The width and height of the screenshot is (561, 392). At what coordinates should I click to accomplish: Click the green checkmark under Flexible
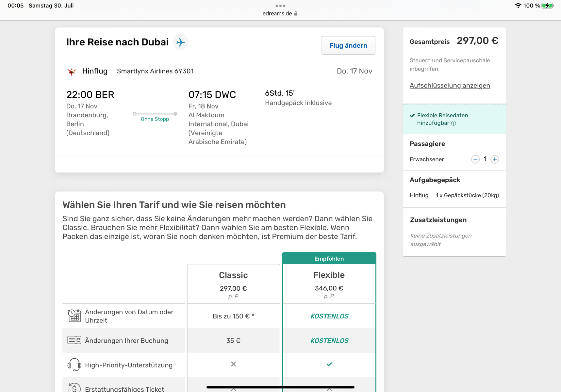(x=329, y=364)
